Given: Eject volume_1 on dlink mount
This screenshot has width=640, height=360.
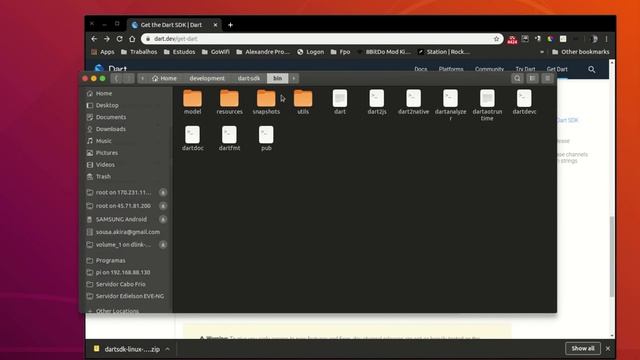Looking at the screenshot, I should tap(163, 244).
